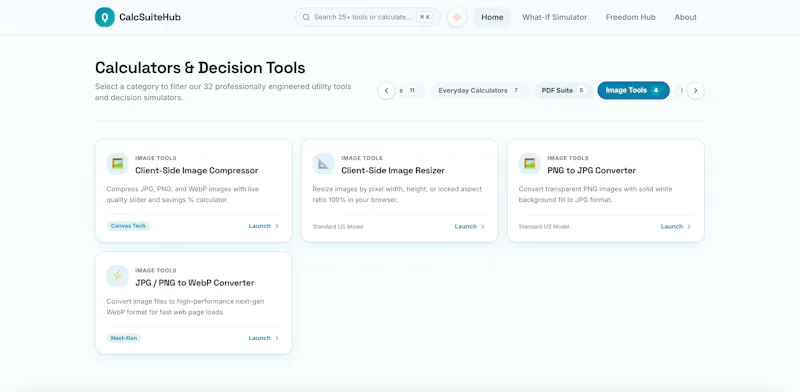Click the Client-Side Image Compressor picture icon
Image resolution: width=800 pixels, height=392 pixels.
[117, 164]
